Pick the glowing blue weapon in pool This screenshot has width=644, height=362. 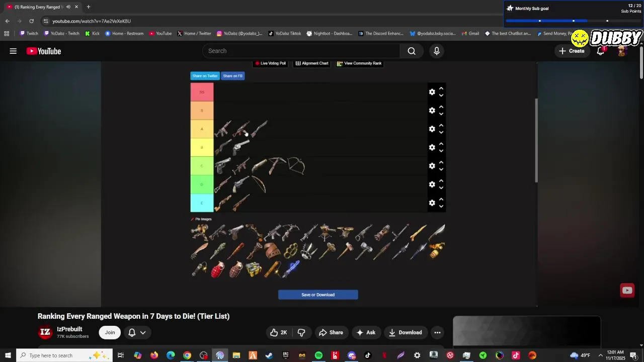pos(291,269)
